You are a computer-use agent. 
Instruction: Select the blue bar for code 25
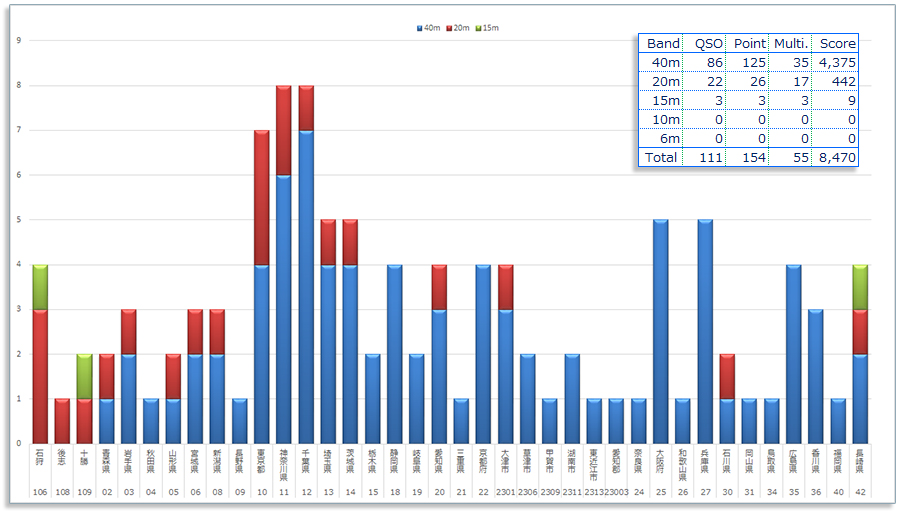(x=660, y=331)
